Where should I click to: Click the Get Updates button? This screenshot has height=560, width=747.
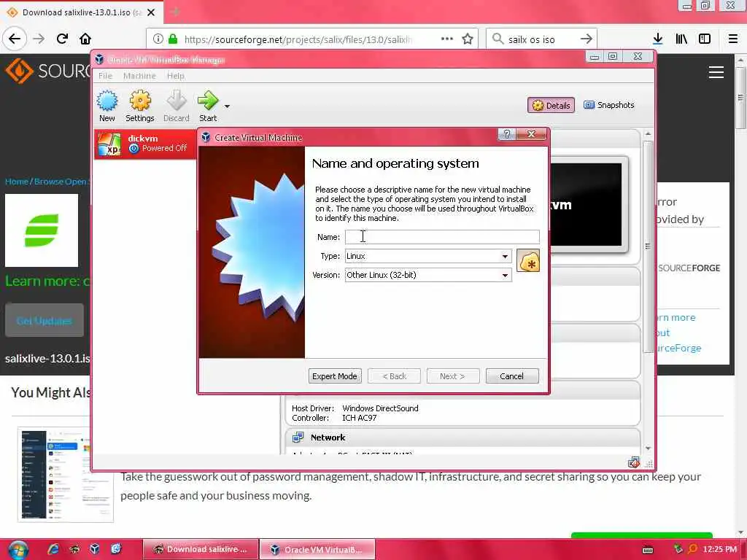click(x=44, y=321)
